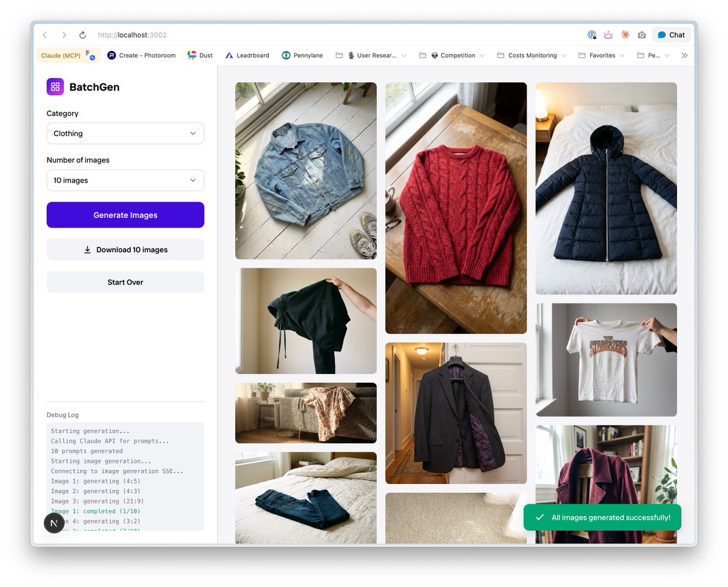Click the BatchGen app title

[x=95, y=87]
